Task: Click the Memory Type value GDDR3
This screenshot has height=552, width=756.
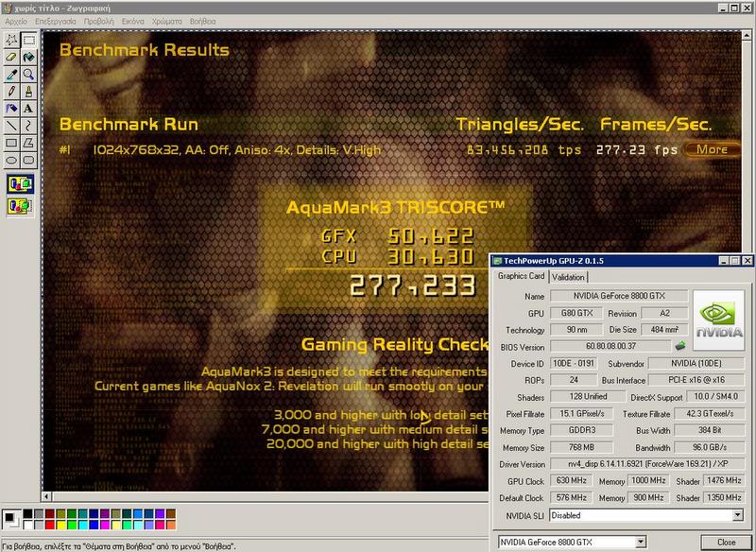Action: click(x=581, y=430)
